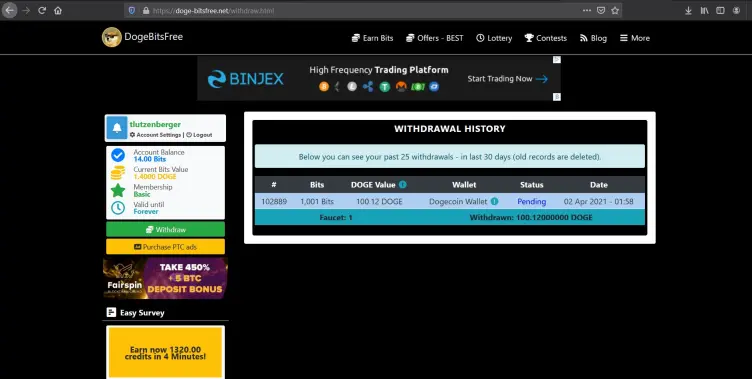This screenshot has height=379, width=752.
Task: Close the BINJEX ad via corner icon
Action: [x=556, y=60]
